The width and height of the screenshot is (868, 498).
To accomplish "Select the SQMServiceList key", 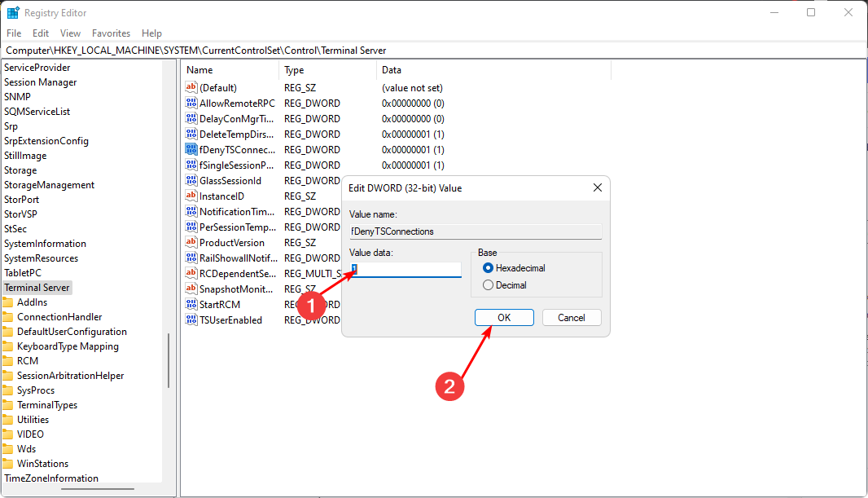I will point(37,112).
